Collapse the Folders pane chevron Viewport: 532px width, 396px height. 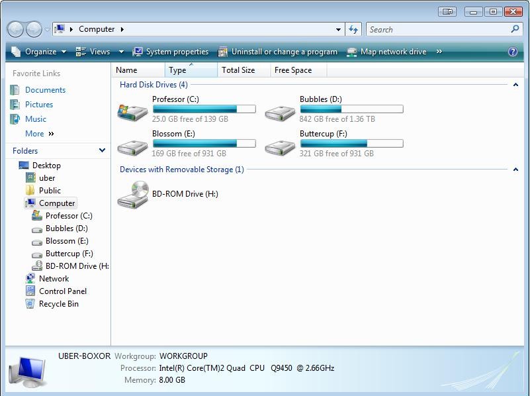coord(102,150)
